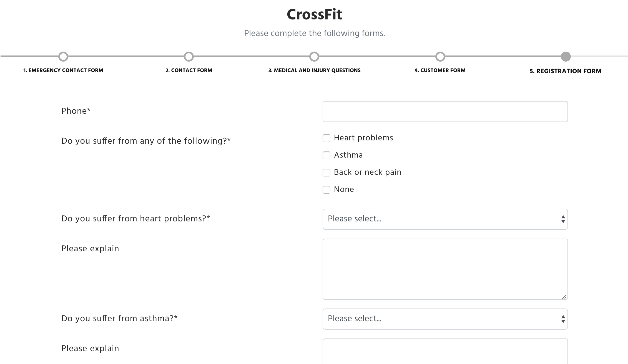
Task: Focus the Phone input field
Action: [x=445, y=112]
